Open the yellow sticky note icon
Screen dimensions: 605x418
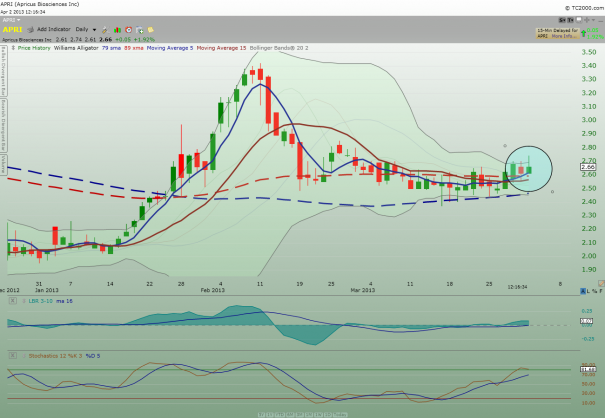(151, 30)
